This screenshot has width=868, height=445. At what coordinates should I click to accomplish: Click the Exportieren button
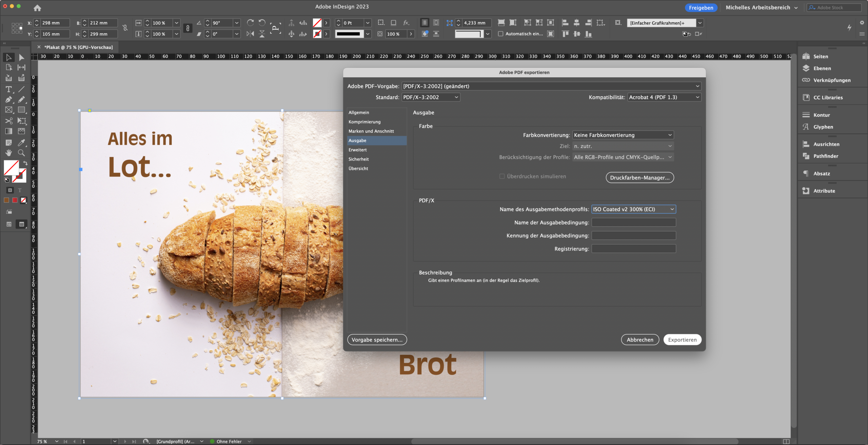[682, 340]
